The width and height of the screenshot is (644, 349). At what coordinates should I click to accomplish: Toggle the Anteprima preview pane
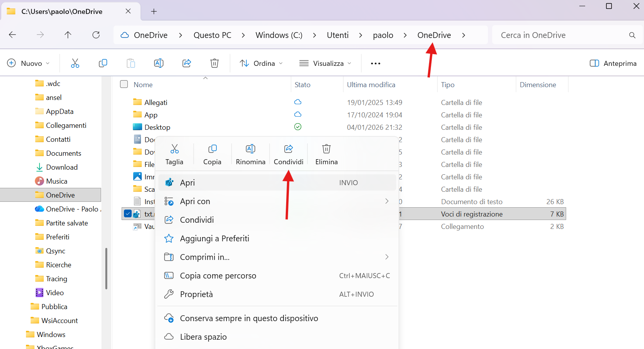pyautogui.click(x=613, y=63)
